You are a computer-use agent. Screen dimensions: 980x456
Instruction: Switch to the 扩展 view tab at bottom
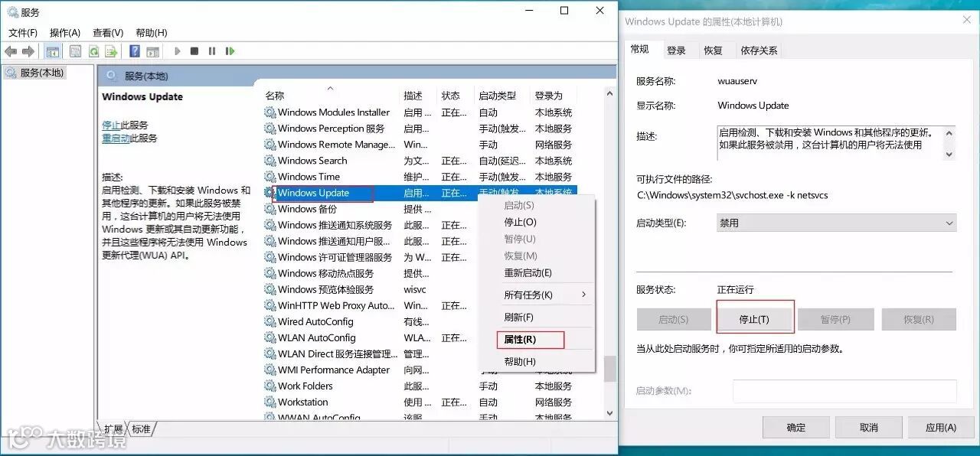[113, 428]
